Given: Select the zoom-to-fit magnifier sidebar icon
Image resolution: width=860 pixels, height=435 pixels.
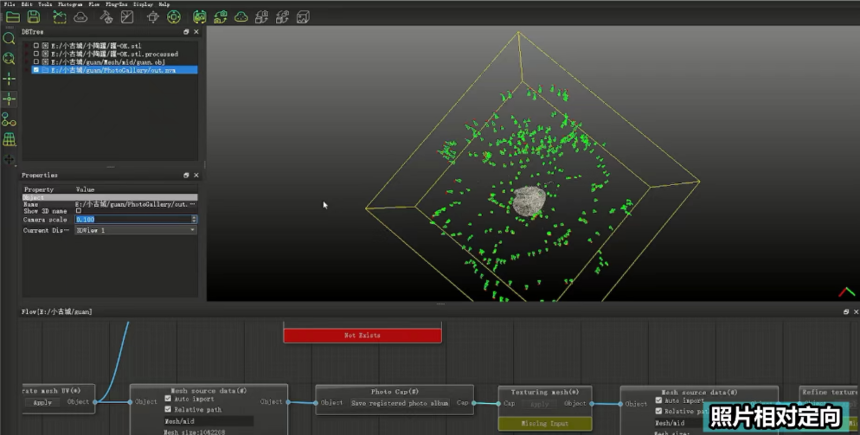Looking at the screenshot, I should coord(9,59).
